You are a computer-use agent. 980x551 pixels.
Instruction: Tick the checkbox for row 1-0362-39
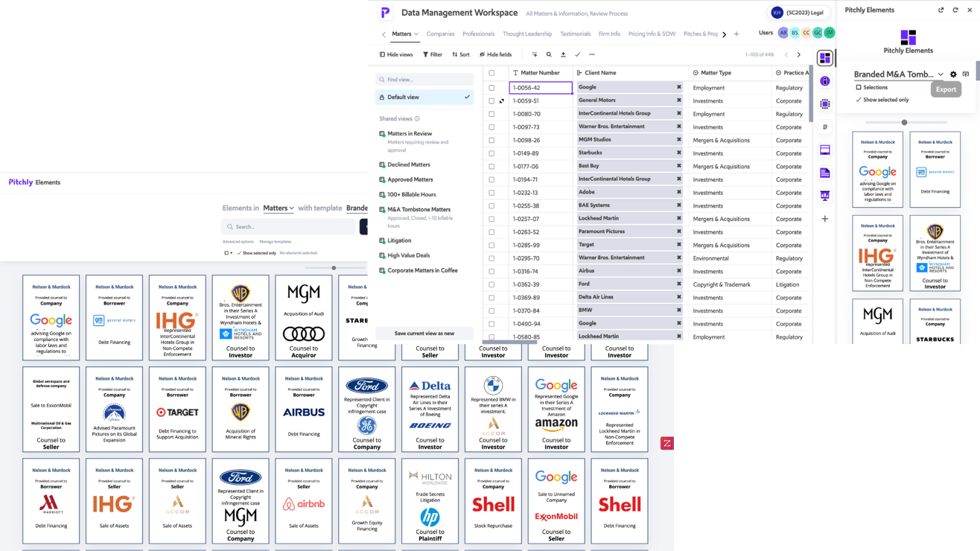491,284
